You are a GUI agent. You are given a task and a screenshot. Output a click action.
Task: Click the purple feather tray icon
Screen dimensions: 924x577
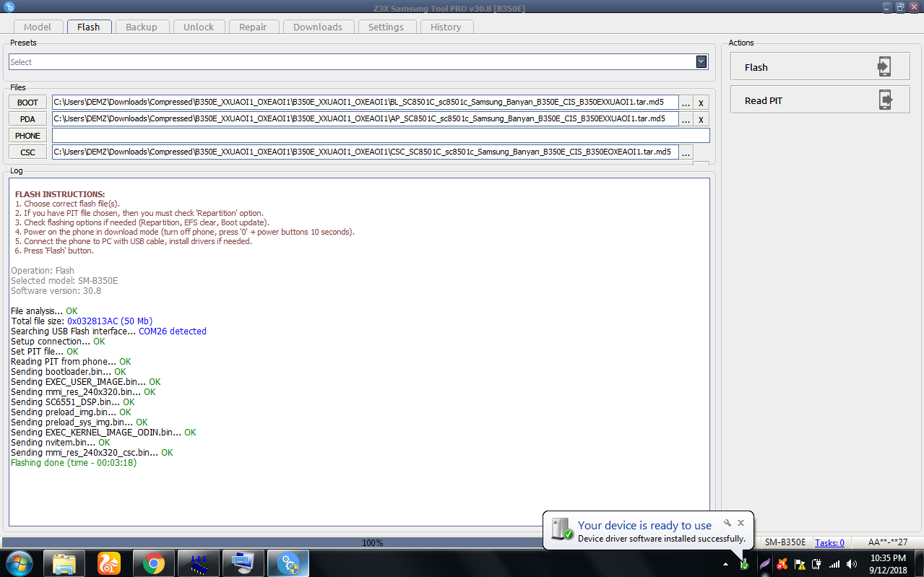coord(764,564)
